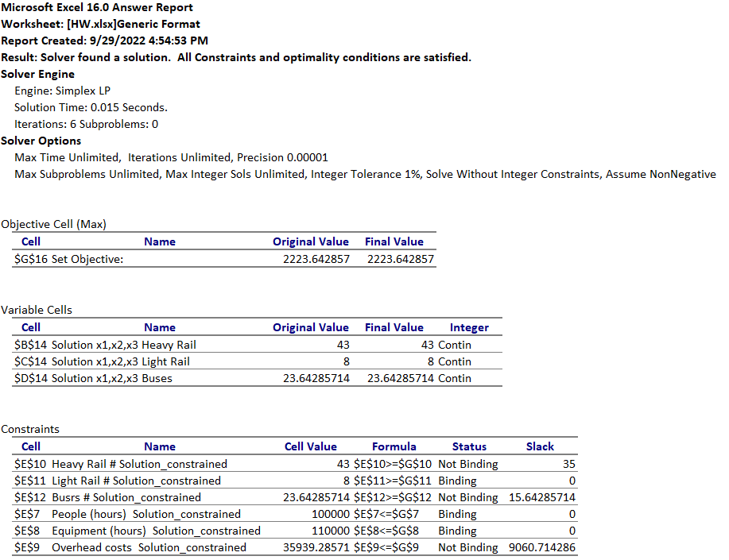Click the Status column header

pyautogui.click(x=469, y=446)
